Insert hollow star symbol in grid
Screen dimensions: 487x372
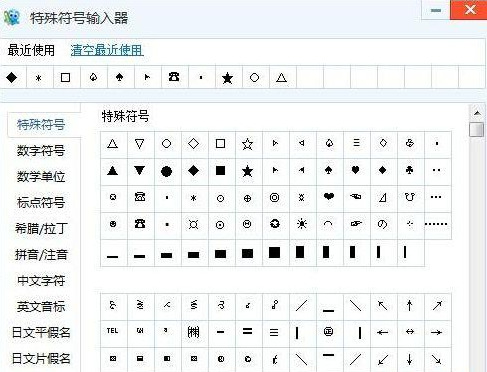[247, 144]
